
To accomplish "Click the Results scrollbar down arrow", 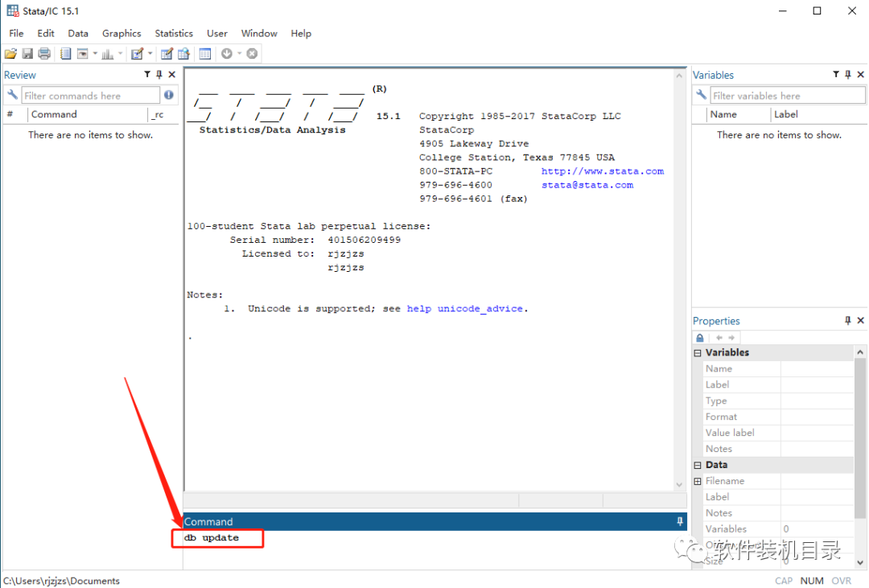I will coord(679,485).
